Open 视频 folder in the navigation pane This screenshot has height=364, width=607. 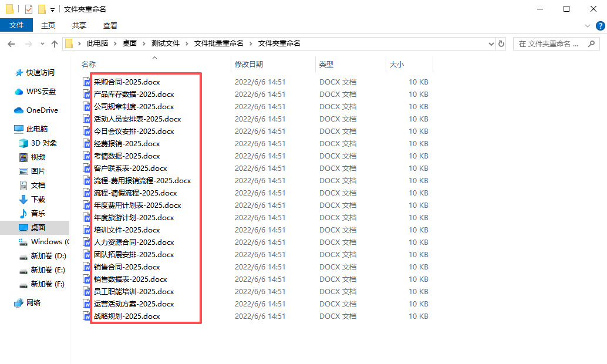pos(38,157)
